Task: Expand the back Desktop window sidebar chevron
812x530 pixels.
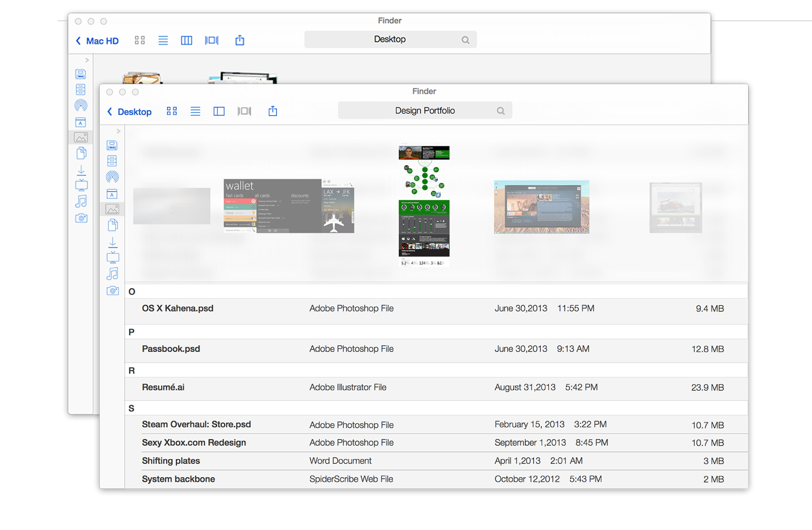Action: point(87,60)
